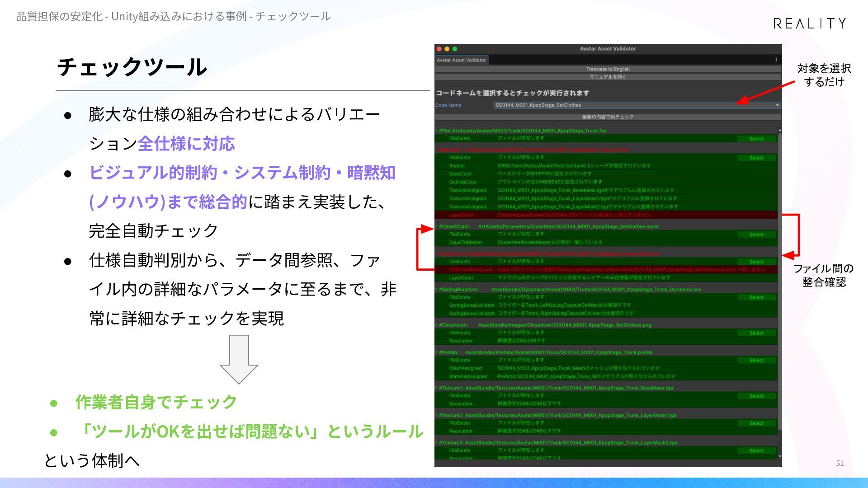Click the TextureAssigned row for Trunk_LayerMask1.tga
Image resolution: width=868 pixels, height=488 pixels.
pyautogui.click(x=606, y=198)
